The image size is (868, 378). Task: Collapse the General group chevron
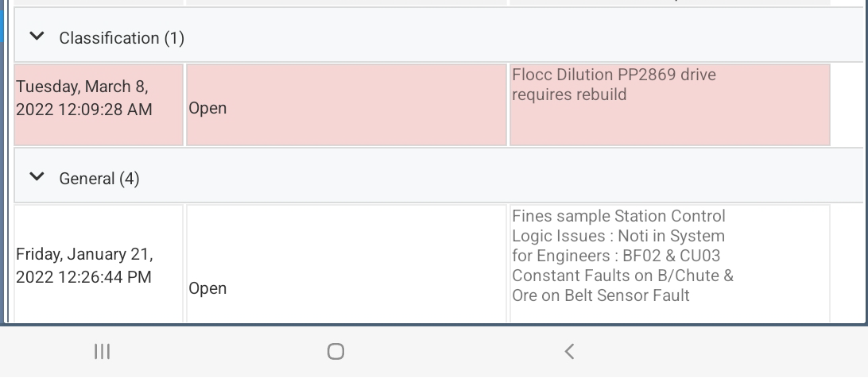(37, 177)
